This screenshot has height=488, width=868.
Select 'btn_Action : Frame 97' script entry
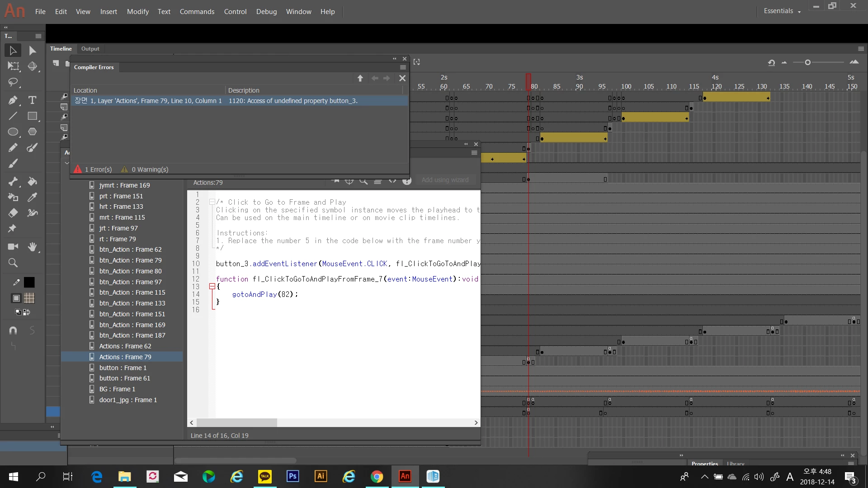click(x=130, y=282)
